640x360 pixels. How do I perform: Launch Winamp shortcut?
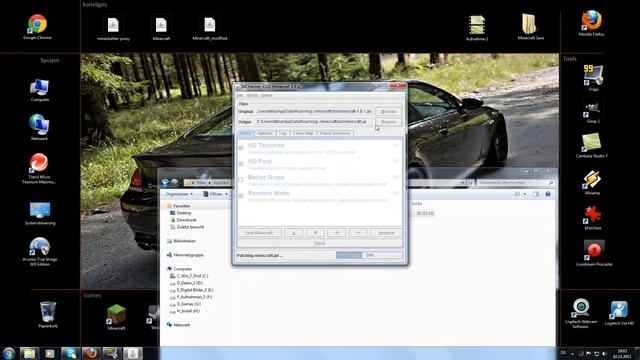click(x=592, y=182)
